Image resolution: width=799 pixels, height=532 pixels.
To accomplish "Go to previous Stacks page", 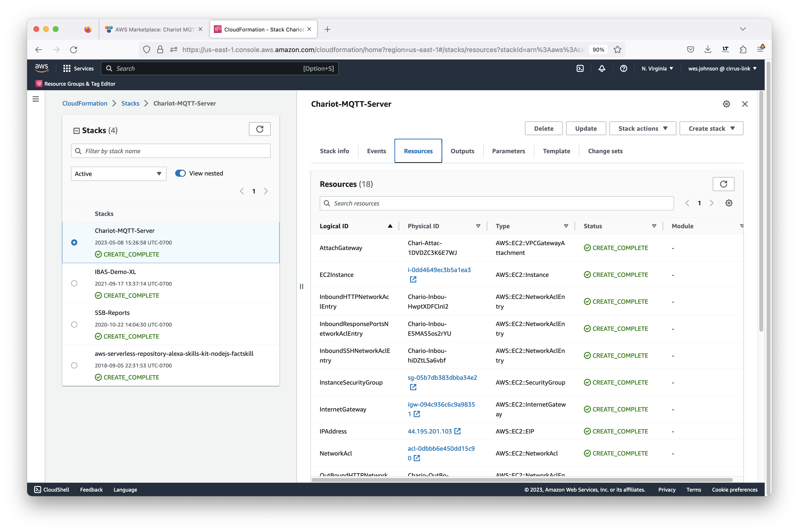I will click(241, 191).
